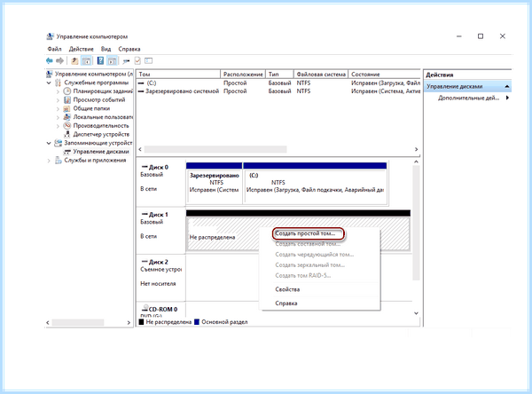Click the Диск 2 label
The image size is (532, 394).
[x=158, y=262]
